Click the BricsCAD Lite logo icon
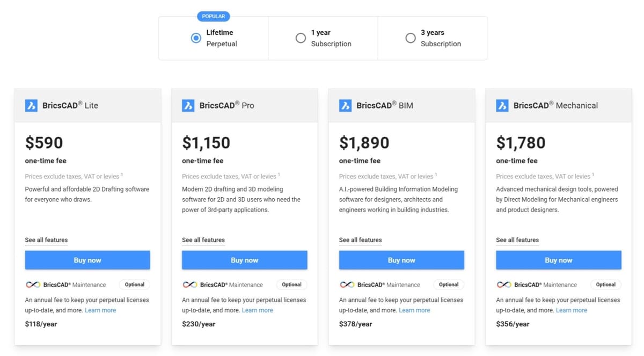 [31, 105]
